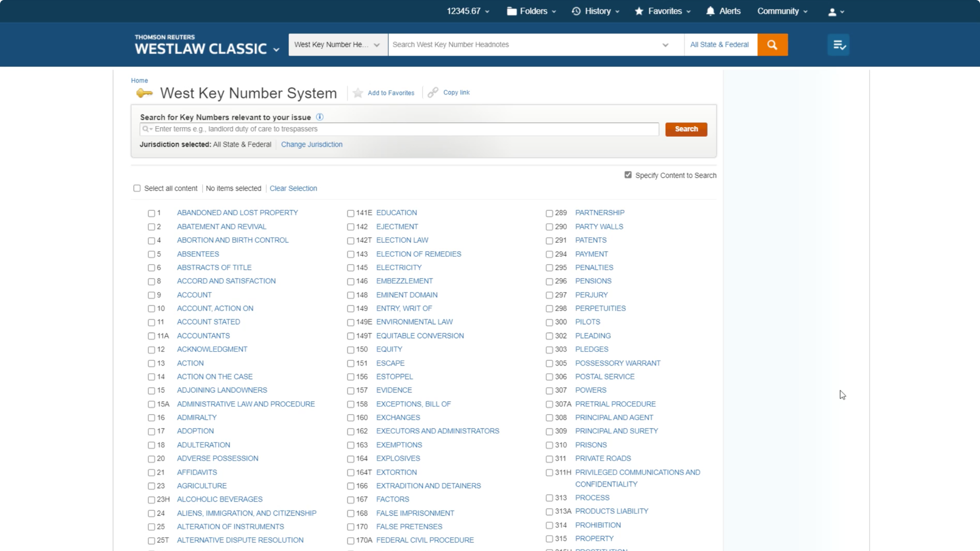The height and width of the screenshot is (551, 980).
Task: Click the gold key icon by title
Action: 144,93
